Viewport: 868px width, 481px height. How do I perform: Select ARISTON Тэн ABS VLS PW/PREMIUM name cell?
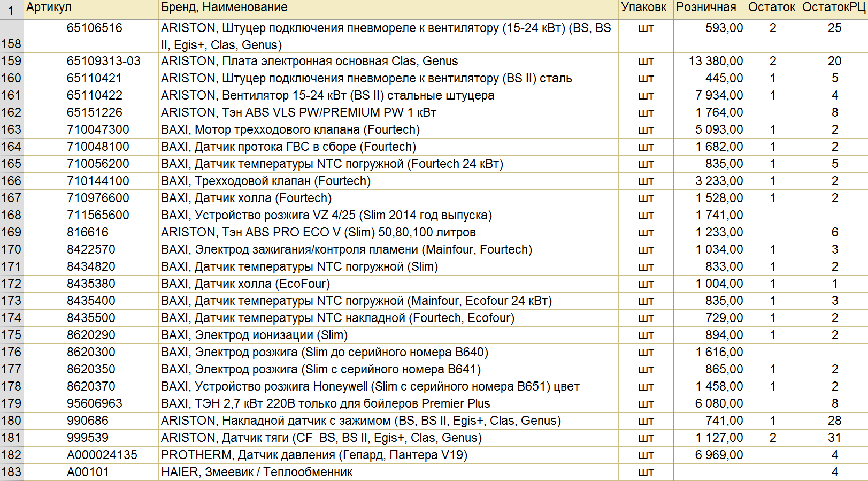(x=388, y=112)
